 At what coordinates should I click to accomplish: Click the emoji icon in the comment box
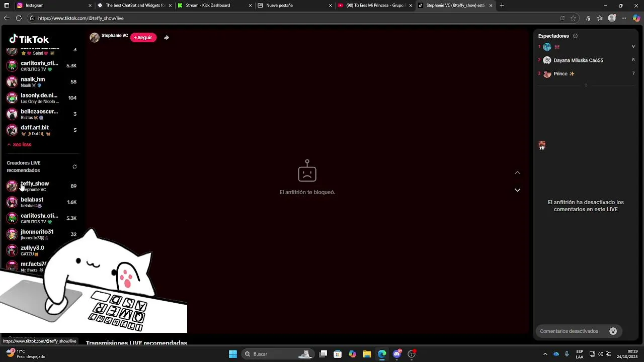(613, 331)
